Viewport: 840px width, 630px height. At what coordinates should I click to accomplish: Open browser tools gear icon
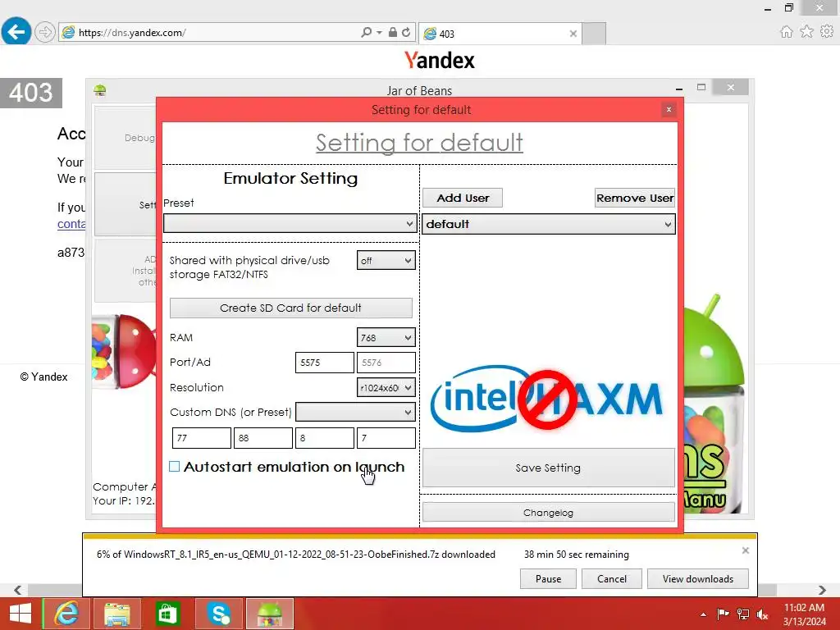[827, 32]
